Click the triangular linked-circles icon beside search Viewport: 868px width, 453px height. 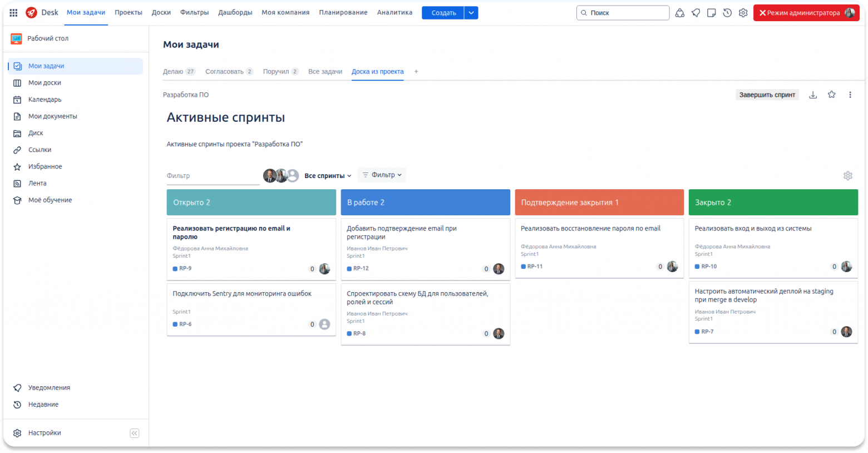pyautogui.click(x=680, y=13)
